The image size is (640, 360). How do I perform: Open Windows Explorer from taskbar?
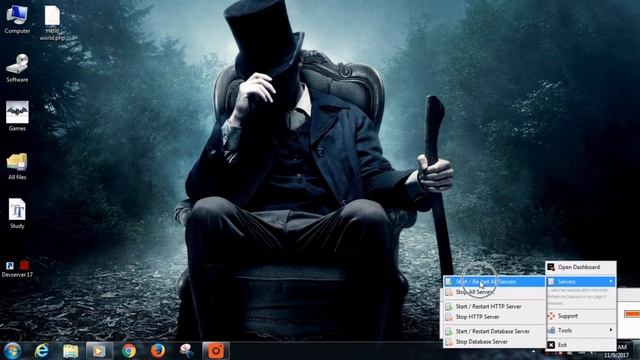(x=71, y=351)
